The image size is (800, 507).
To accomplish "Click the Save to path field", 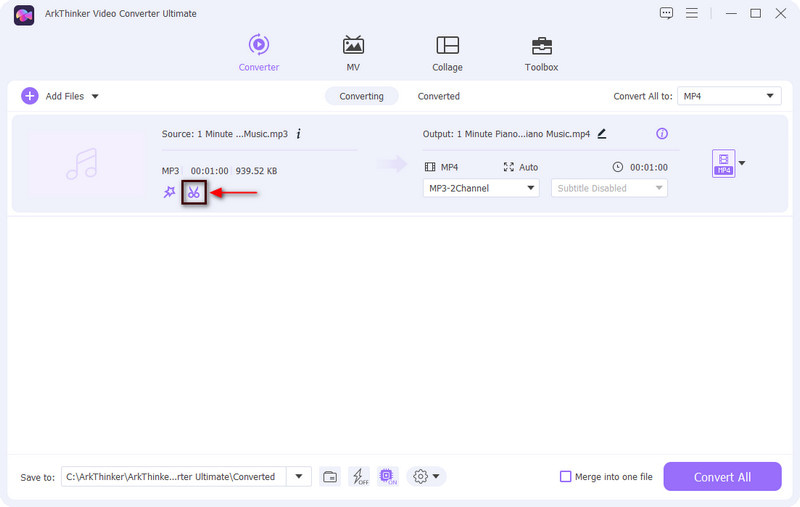I will 173,476.
